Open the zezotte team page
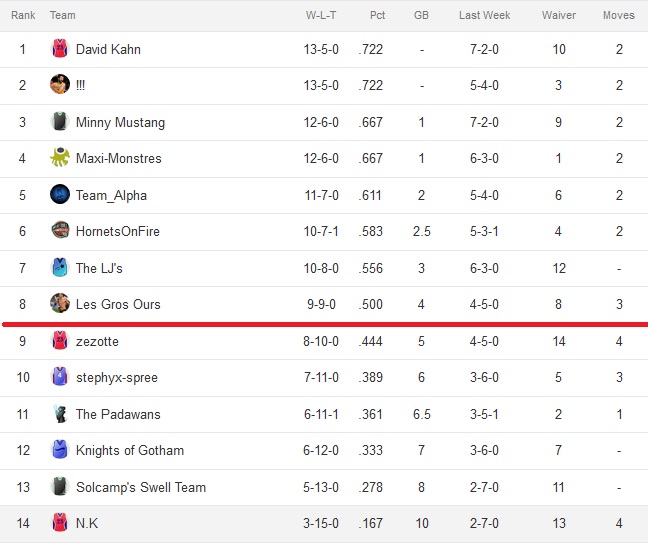This screenshot has width=648, height=545. (97, 341)
